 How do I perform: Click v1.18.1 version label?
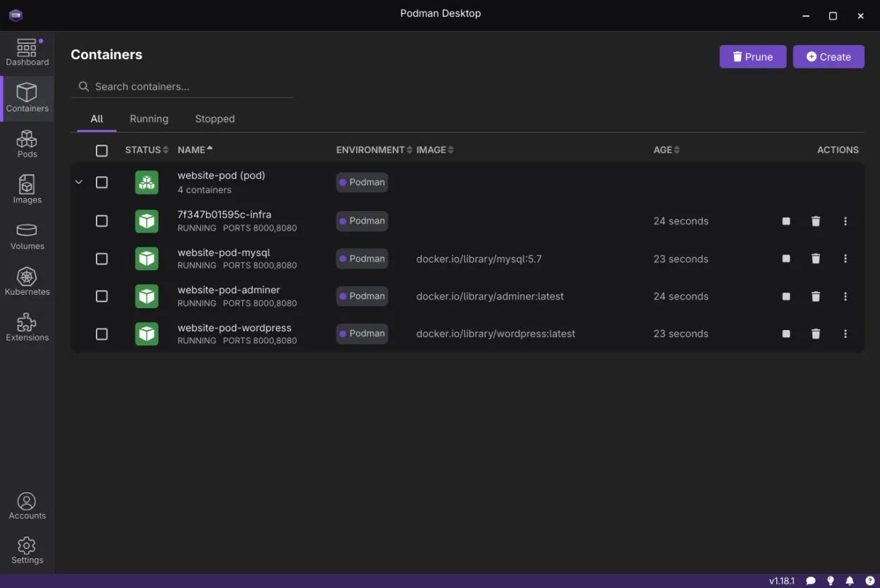(782, 581)
